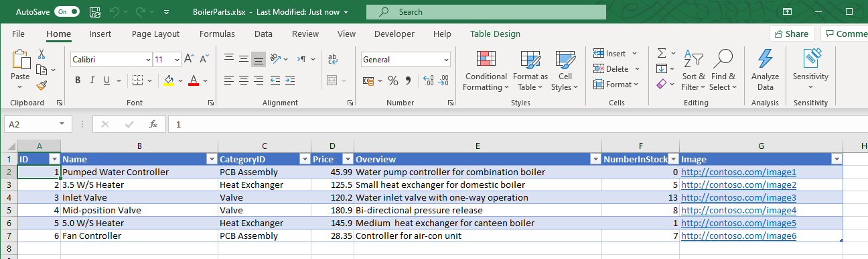Screen dimensions: 868x259
Task: Click the Share button
Action: (x=792, y=34)
